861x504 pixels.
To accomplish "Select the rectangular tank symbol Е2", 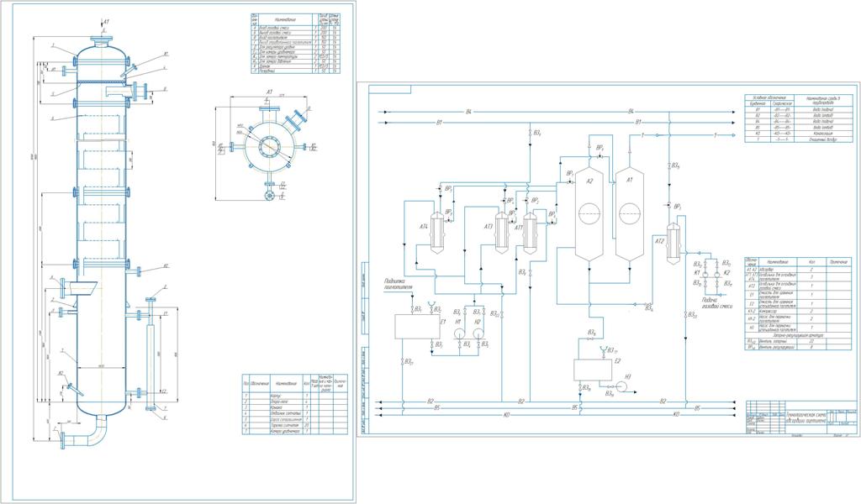I will 593,370.
